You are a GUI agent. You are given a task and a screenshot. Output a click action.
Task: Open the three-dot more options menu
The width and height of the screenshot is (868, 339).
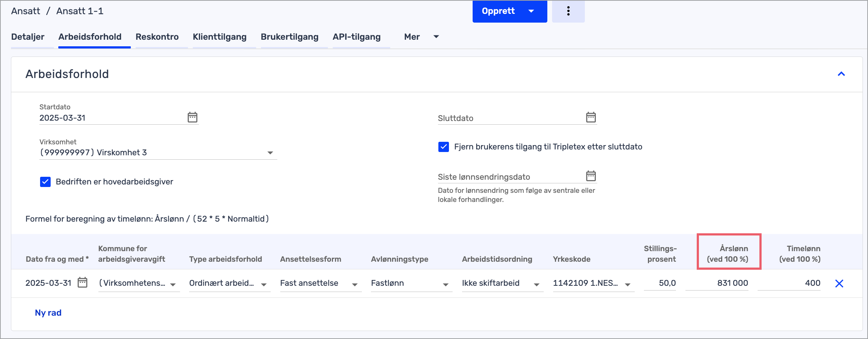click(x=568, y=11)
